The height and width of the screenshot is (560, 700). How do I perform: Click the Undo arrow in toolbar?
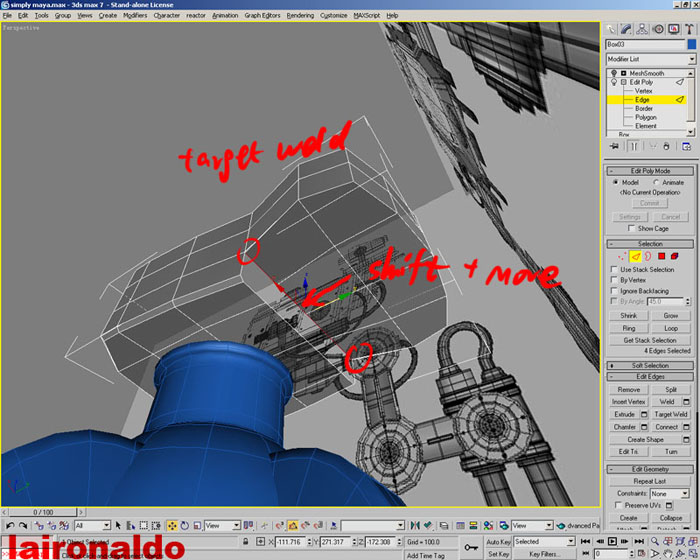click(10, 525)
